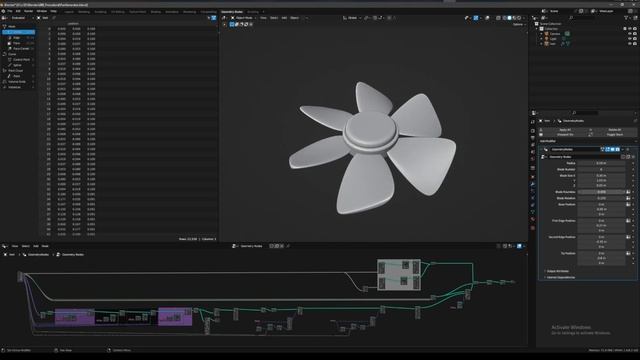Select Wireframe viewport shading mode
The width and height of the screenshot is (640, 360).
tap(504, 18)
